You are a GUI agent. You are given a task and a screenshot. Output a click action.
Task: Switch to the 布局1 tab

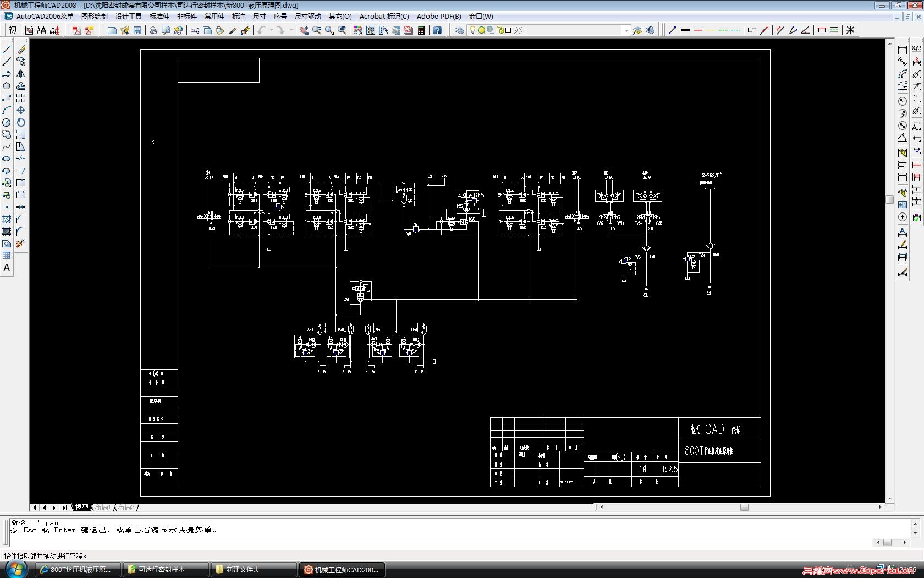(103, 508)
